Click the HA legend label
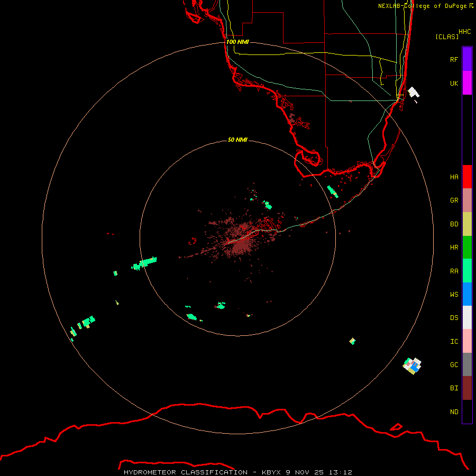The height and width of the screenshot is (476, 476). pyautogui.click(x=454, y=177)
